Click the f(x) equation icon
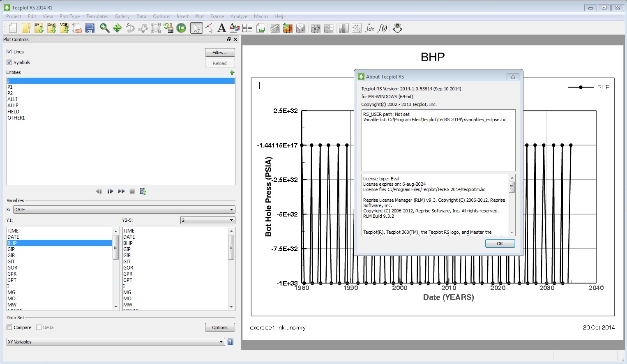The height and width of the screenshot is (364, 627). [x=383, y=28]
